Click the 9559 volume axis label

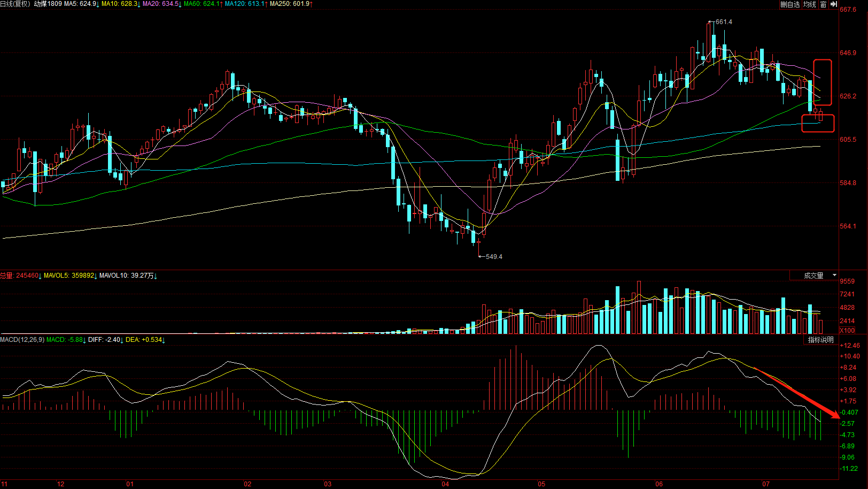[x=847, y=281]
